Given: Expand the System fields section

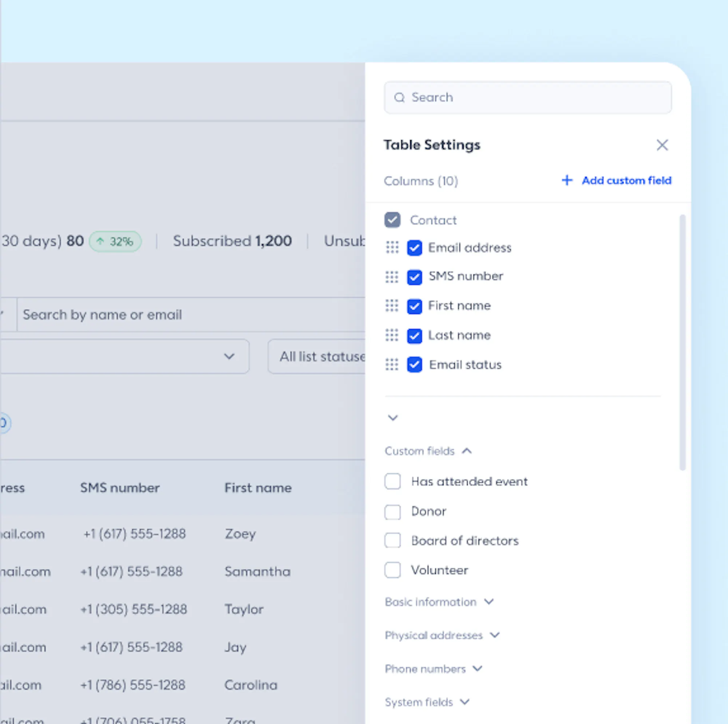Looking at the screenshot, I should click(x=464, y=702).
